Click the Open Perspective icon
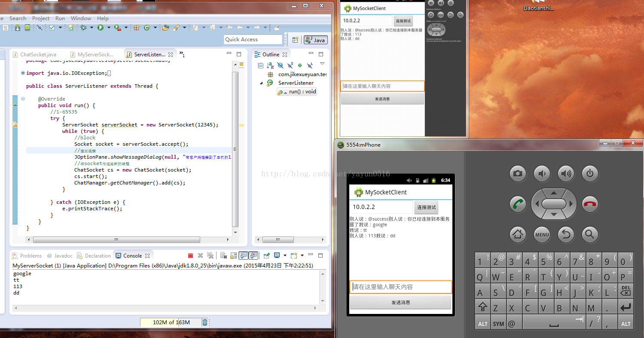This screenshot has width=644, height=338. pyautogui.click(x=296, y=40)
